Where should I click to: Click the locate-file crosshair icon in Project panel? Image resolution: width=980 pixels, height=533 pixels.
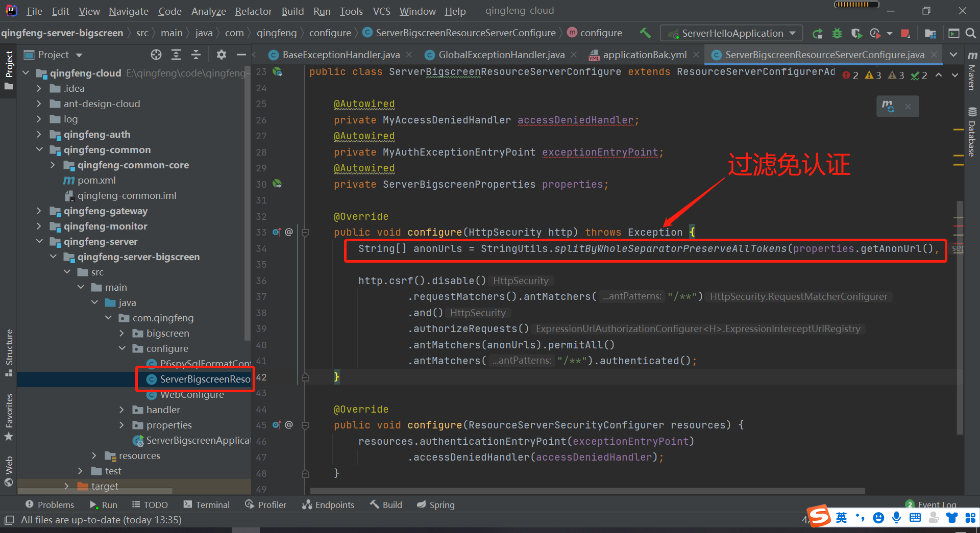(x=156, y=55)
